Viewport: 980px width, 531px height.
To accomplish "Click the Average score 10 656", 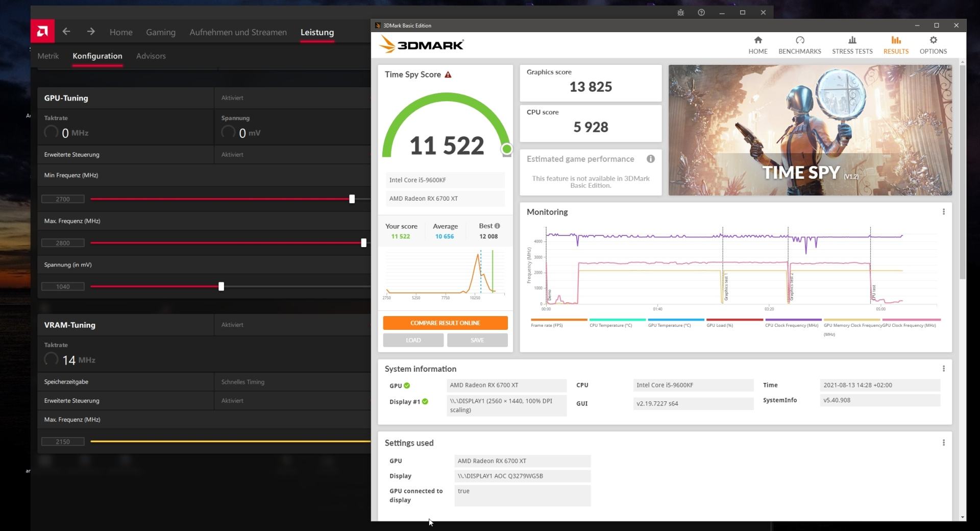I will coord(445,236).
